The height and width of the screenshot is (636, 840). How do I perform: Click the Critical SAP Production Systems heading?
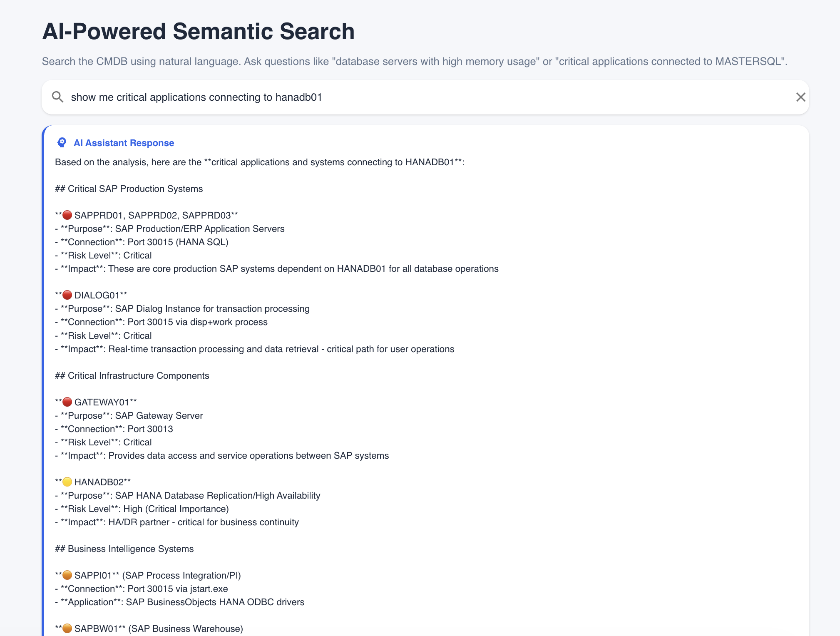point(135,189)
